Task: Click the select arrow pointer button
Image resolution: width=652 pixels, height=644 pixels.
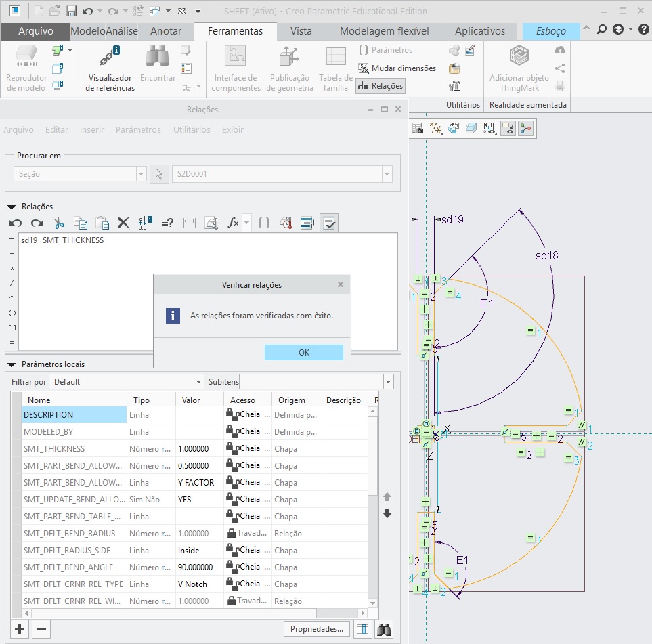Action: click(x=159, y=174)
